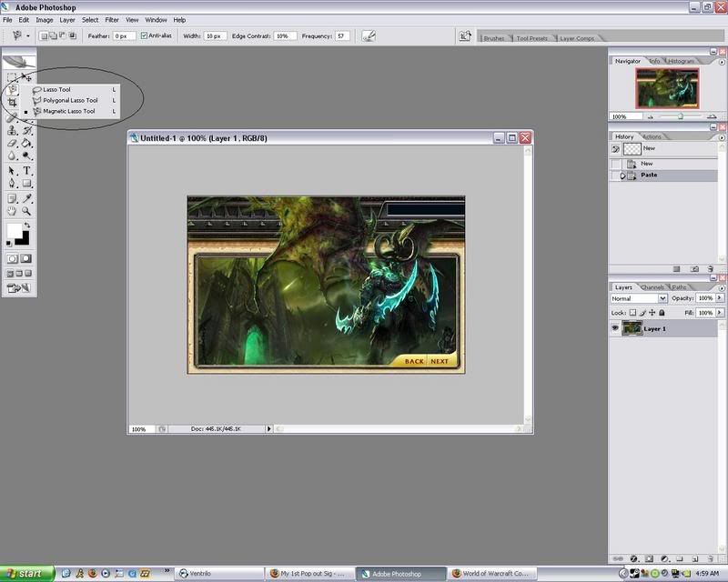Switch to Quick Mask mode

(26, 258)
